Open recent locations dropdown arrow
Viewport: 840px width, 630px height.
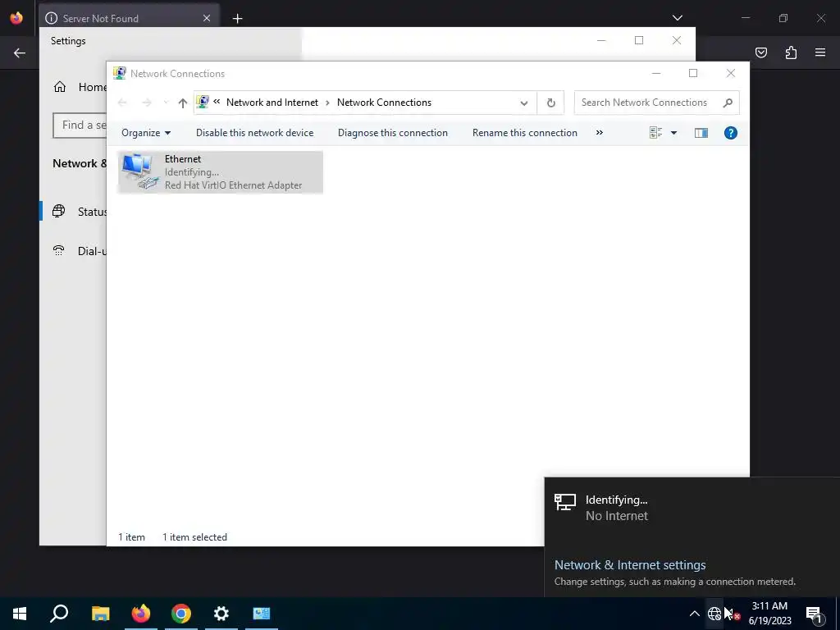pos(166,103)
